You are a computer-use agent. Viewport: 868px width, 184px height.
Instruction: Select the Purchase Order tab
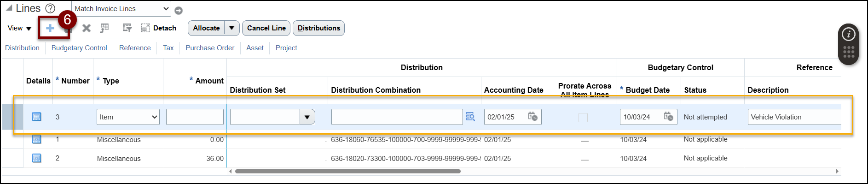click(210, 48)
